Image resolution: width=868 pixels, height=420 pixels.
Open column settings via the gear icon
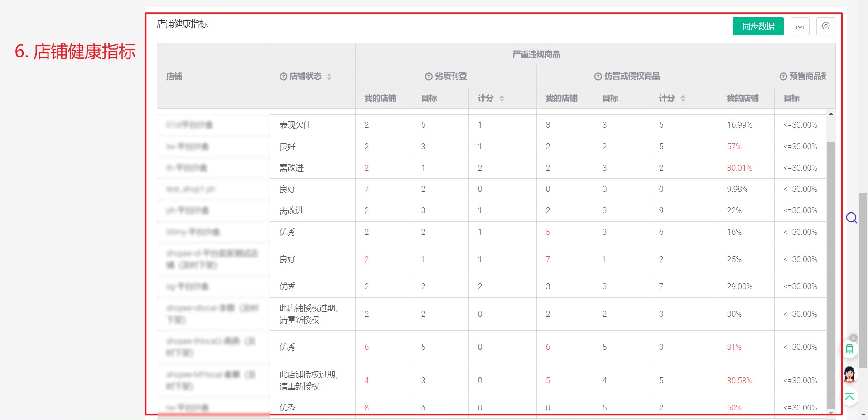[x=825, y=26]
